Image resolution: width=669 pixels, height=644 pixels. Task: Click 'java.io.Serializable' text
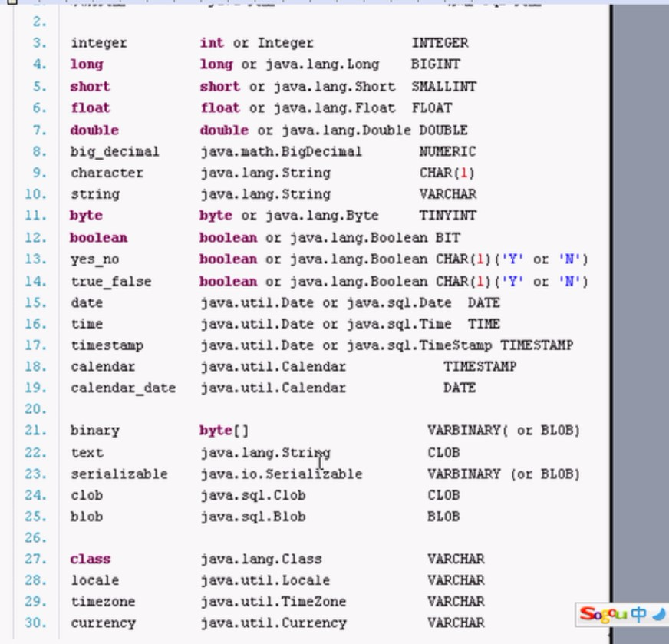[x=281, y=474]
